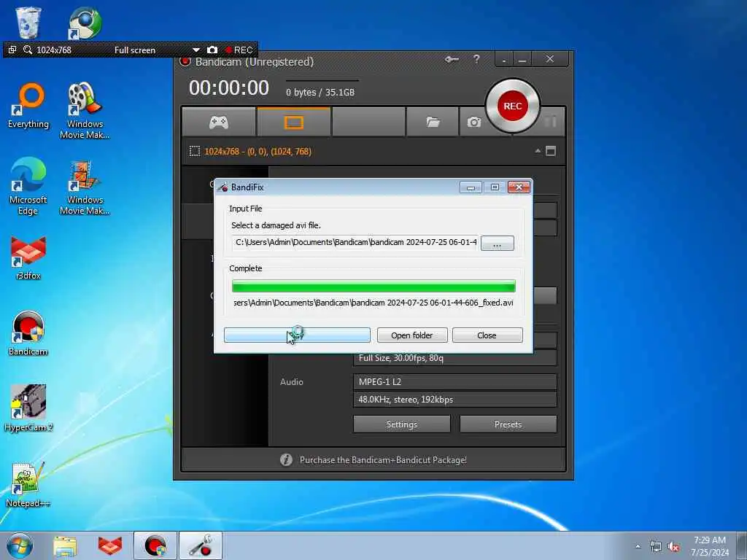This screenshot has height=560, width=747.
Task: Open the r3dfox desktop shortcut
Action: click(x=28, y=257)
